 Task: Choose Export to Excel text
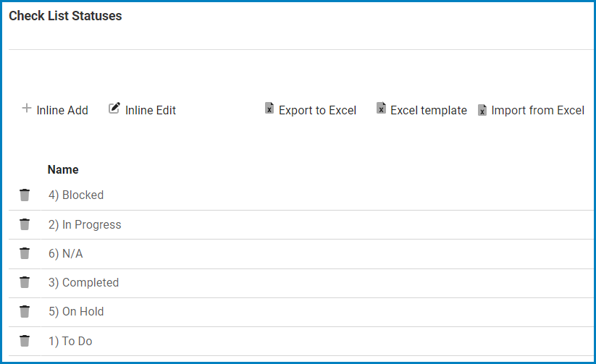(x=317, y=111)
